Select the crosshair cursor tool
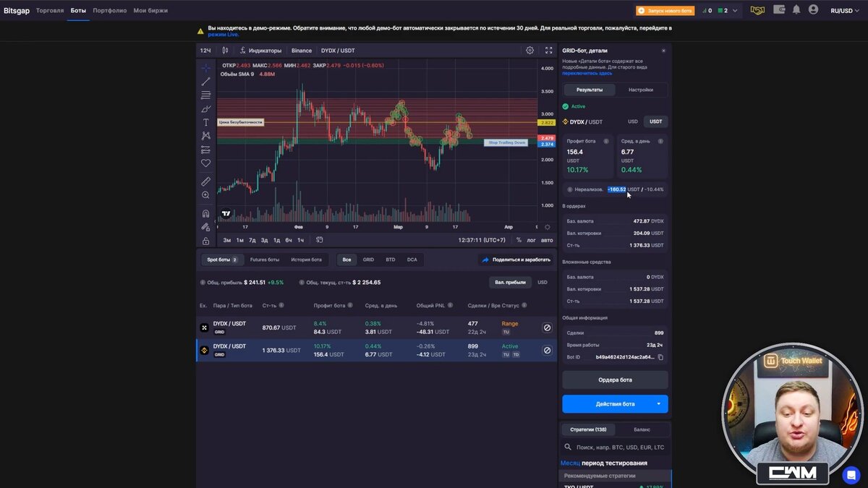The width and height of the screenshot is (868, 488). [206, 68]
